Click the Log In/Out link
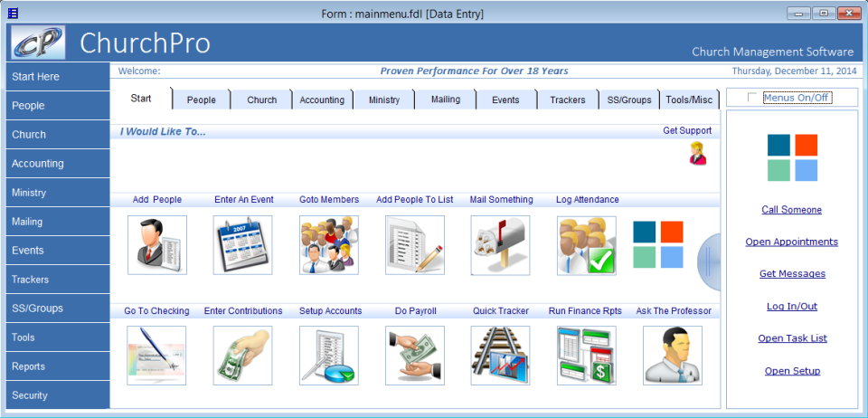 click(x=792, y=306)
